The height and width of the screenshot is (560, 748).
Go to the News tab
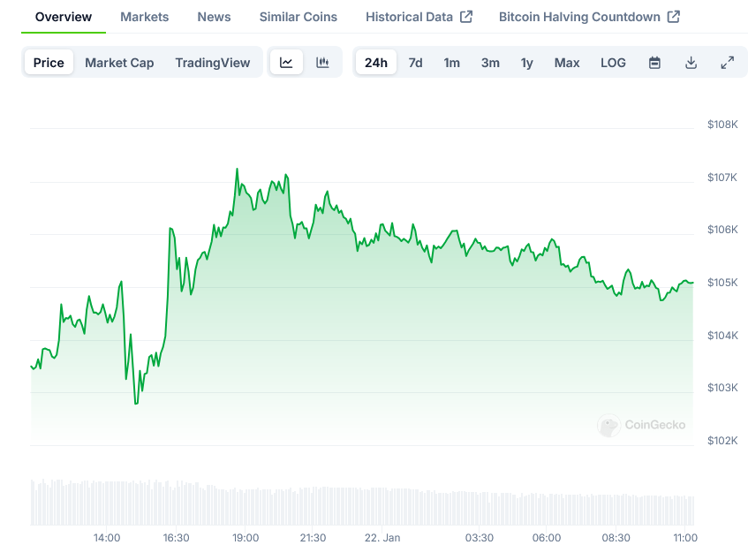tap(214, 17)
